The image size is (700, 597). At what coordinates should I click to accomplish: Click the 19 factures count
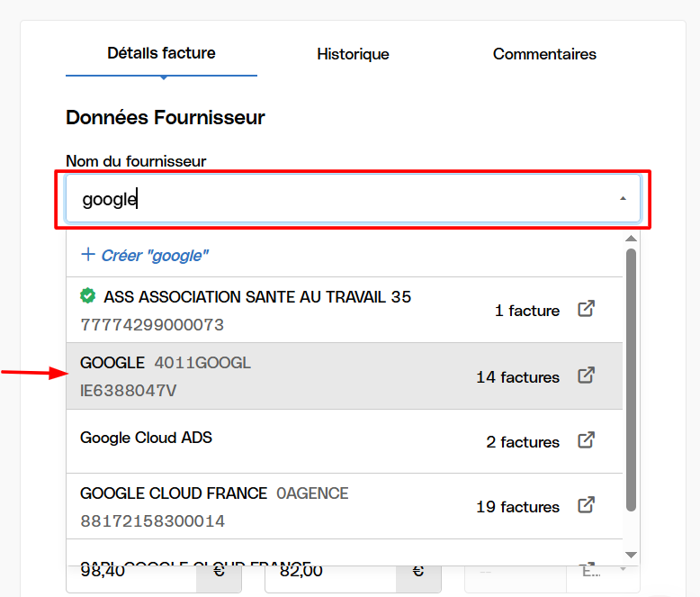[x=518, y=507]
